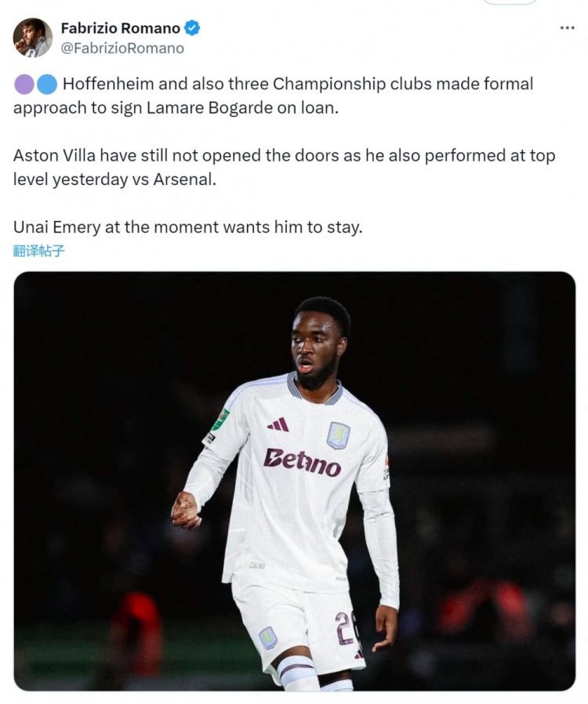Click the Aston Villa crest on shirt
Image resolution: width=588 pixels, height=704 pixels.
pos(338,436)
